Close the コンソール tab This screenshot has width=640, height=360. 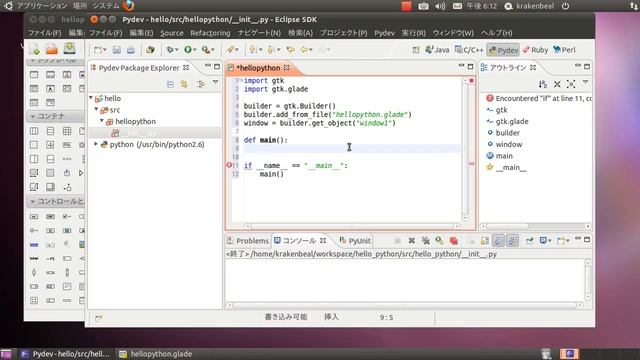(323, 241)
